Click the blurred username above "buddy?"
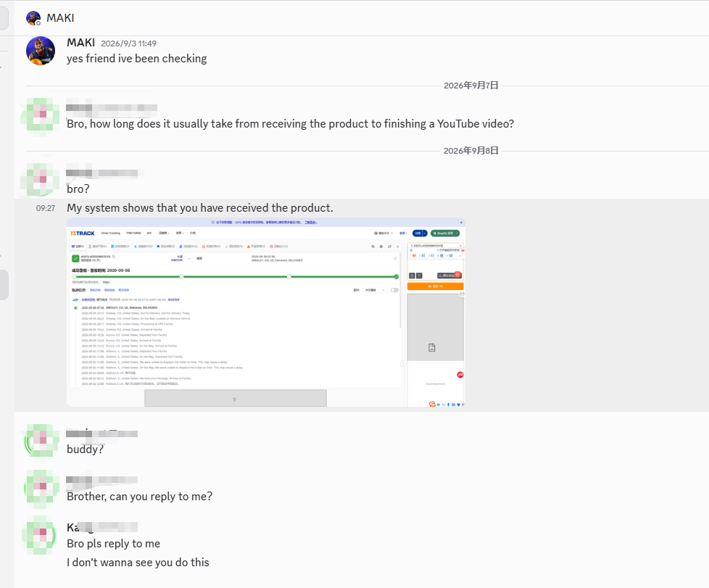This screenshot has width=709, height=588. [x=101, y=434]
